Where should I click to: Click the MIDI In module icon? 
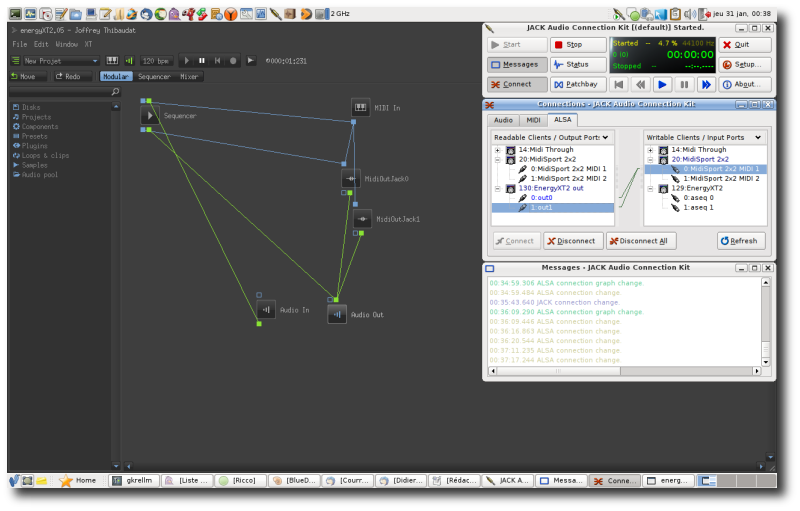360,107
